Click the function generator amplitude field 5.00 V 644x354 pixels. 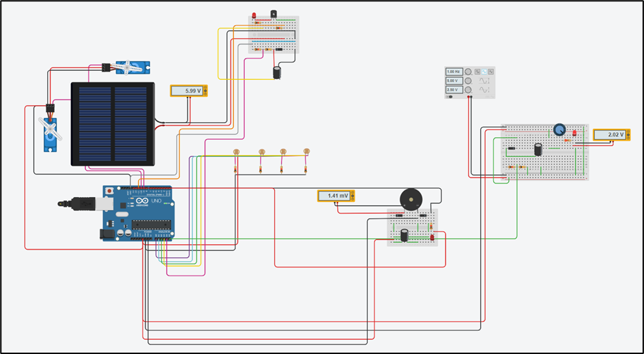click(454, 80)
